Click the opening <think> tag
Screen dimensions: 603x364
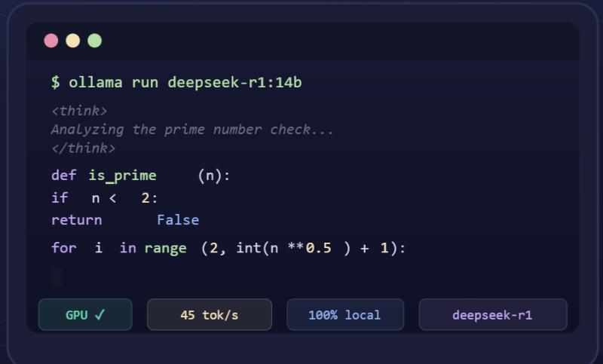[79, 111]
